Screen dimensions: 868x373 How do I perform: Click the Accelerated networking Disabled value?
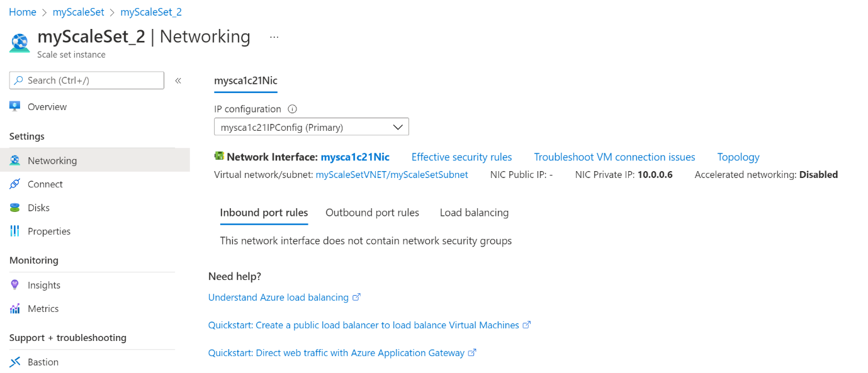818,175
